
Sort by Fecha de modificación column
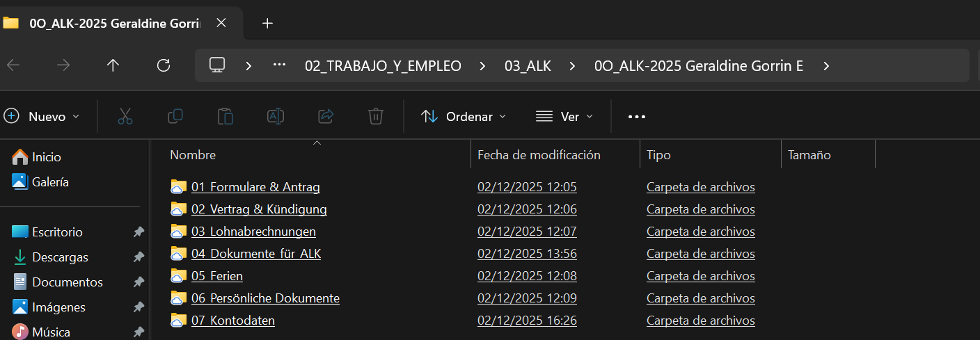click(x=539, y=155)
